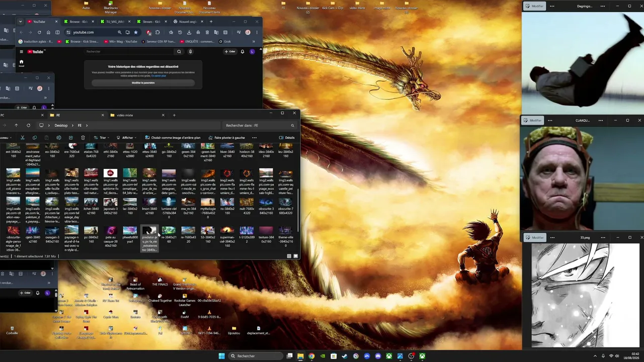644x362 pixels.
Task: Click the Chrome reload button for youtube.com
Action: [x=39, y=32]
